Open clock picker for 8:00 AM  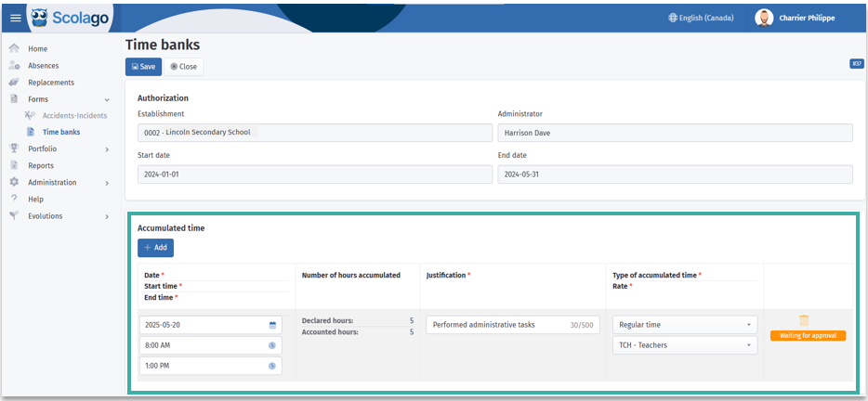click(272, 345)
